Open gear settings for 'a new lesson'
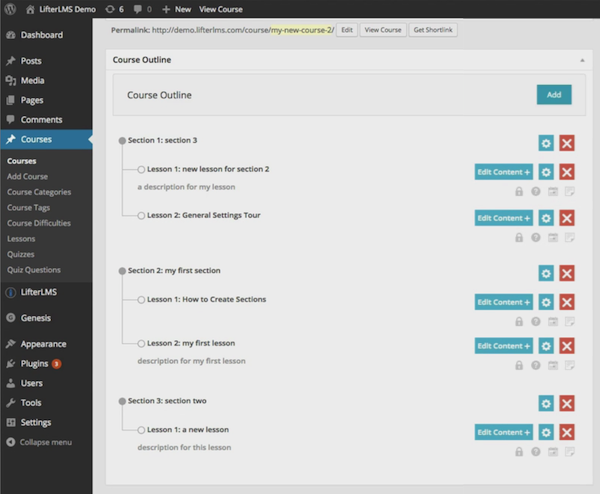 [x=546, y=432]
